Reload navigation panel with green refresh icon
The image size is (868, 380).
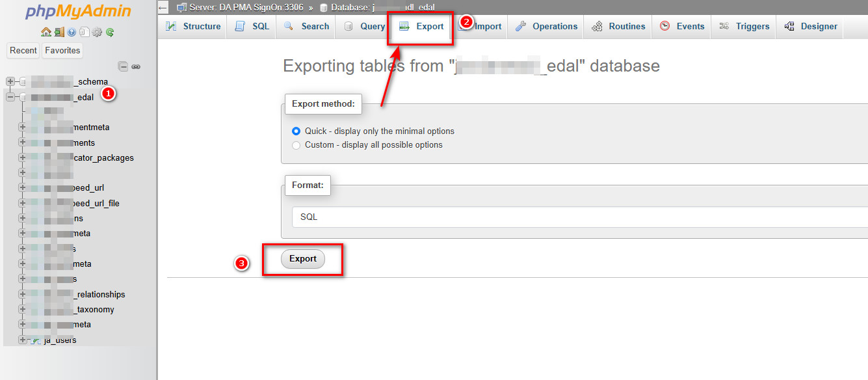pyautogui.click(x=110, y=32)
